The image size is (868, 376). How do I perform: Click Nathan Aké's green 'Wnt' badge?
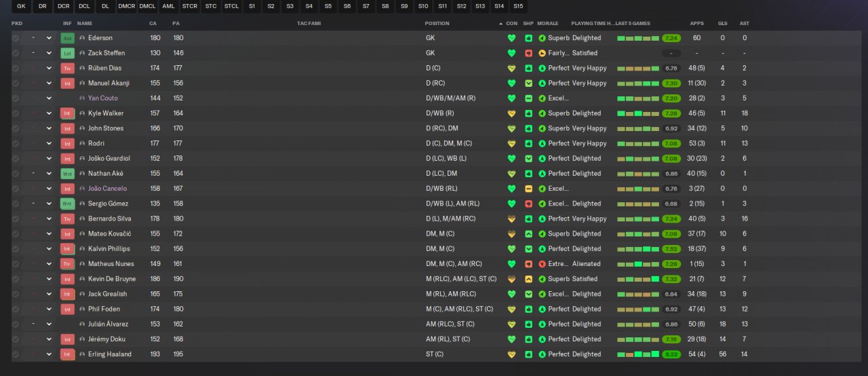[67, 173]
